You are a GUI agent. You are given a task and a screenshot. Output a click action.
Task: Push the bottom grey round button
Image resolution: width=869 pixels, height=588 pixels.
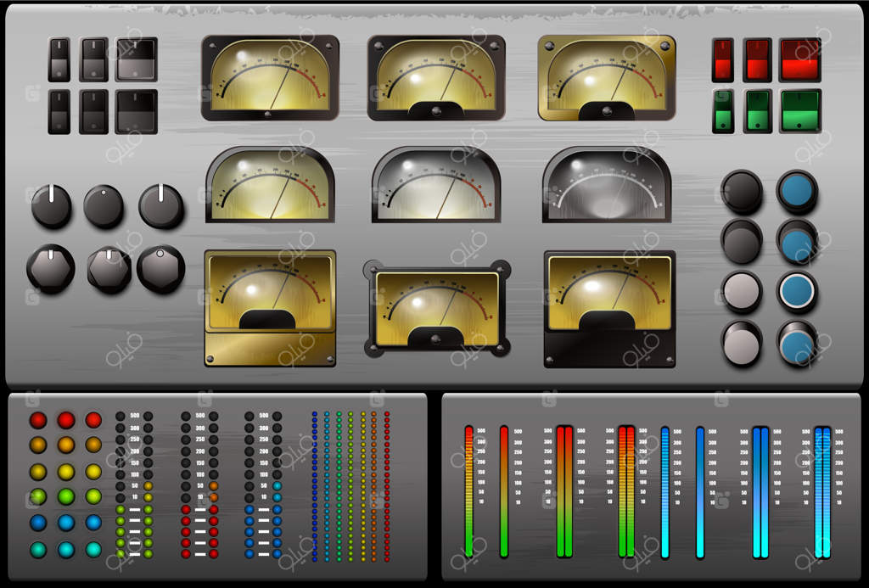[742, 344]
